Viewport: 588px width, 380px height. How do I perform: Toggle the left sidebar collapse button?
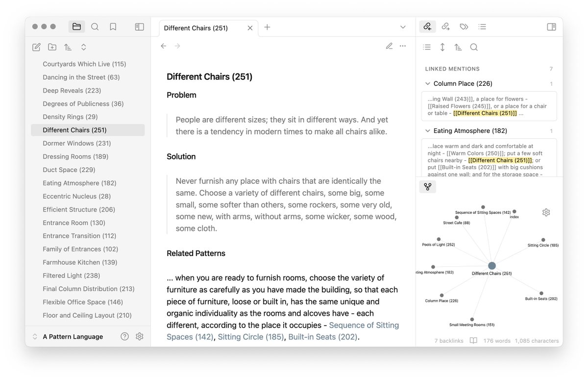tap(140, 27)
